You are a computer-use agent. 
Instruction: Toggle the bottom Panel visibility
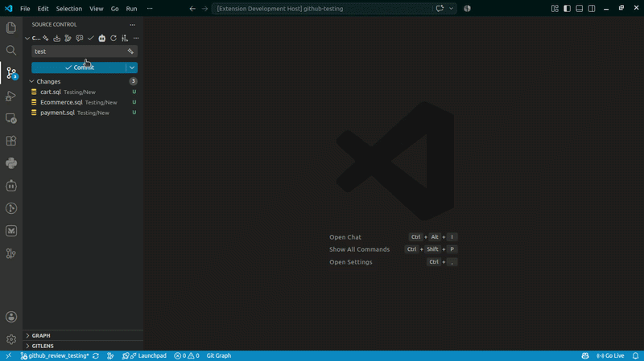coord(579,8)
